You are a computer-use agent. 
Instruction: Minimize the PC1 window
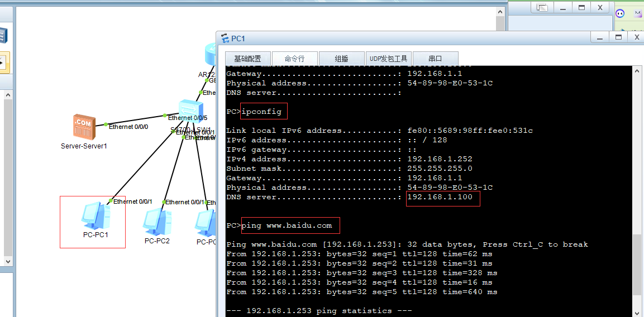pyautogui.click(x=601, y=37)
